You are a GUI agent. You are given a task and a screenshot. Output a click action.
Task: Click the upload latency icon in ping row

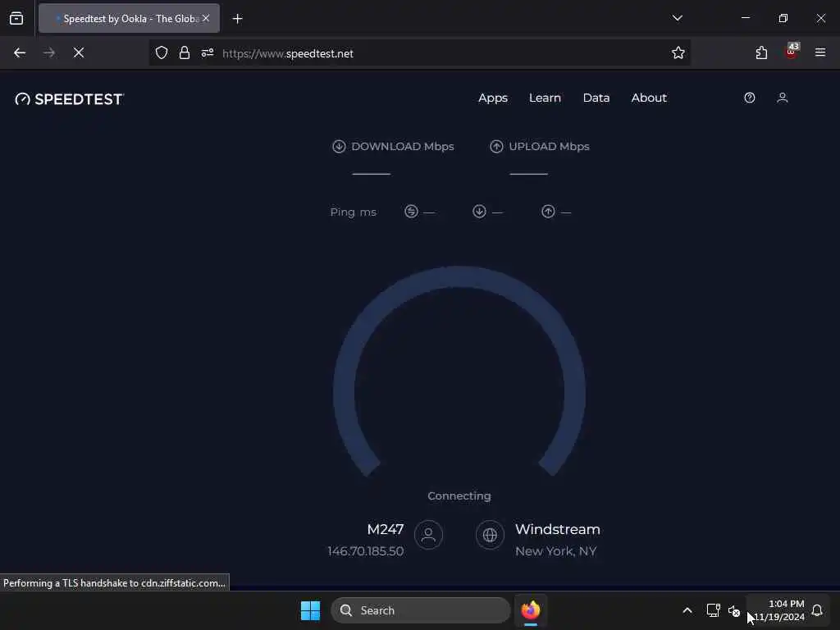(x=548, y=212)
